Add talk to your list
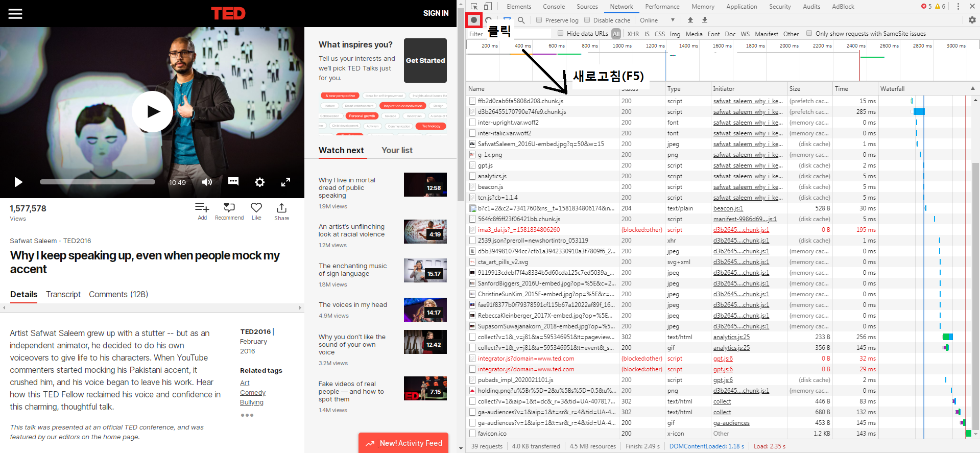This screenshot has height=453, width=980. pos(202,211)
